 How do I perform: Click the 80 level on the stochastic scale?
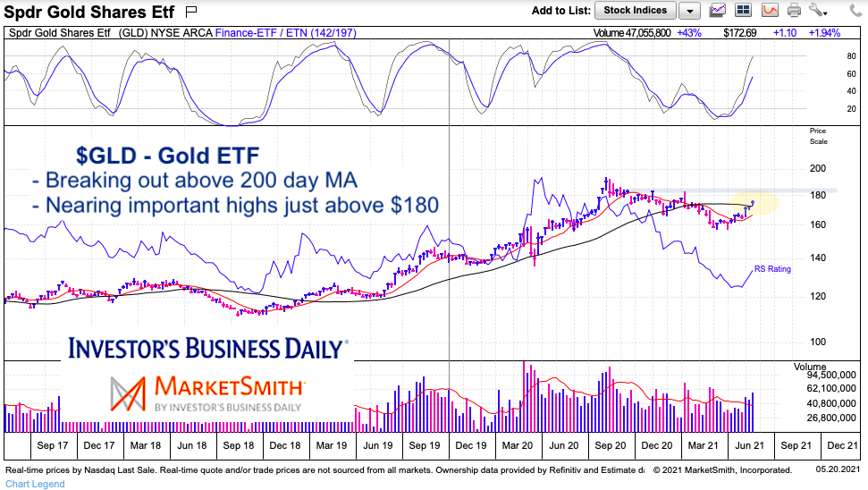point(851,56)
